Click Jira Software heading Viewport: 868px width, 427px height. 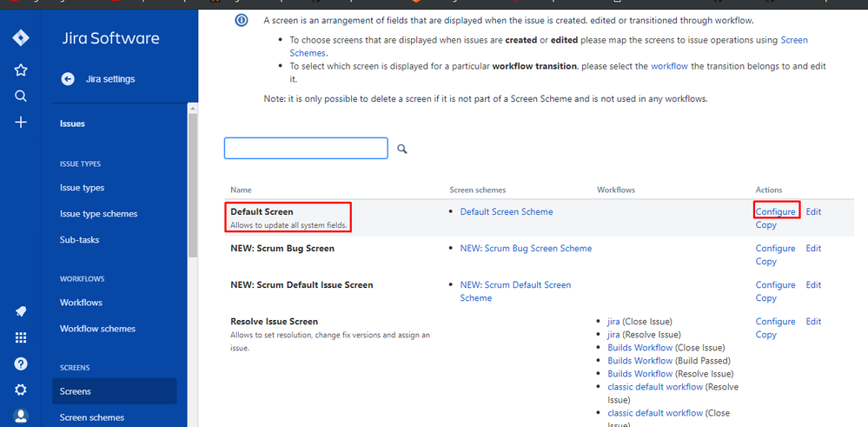pos(110,38)
